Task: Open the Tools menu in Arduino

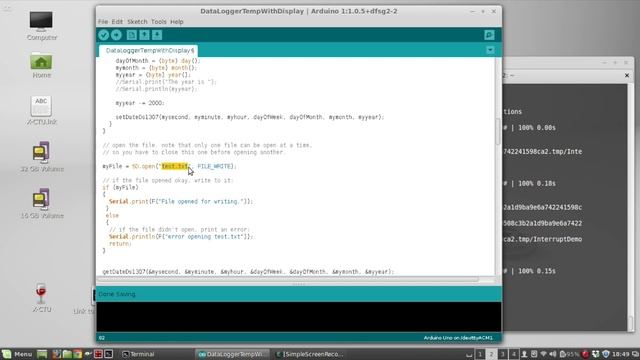Action: [x=159, y=22]
